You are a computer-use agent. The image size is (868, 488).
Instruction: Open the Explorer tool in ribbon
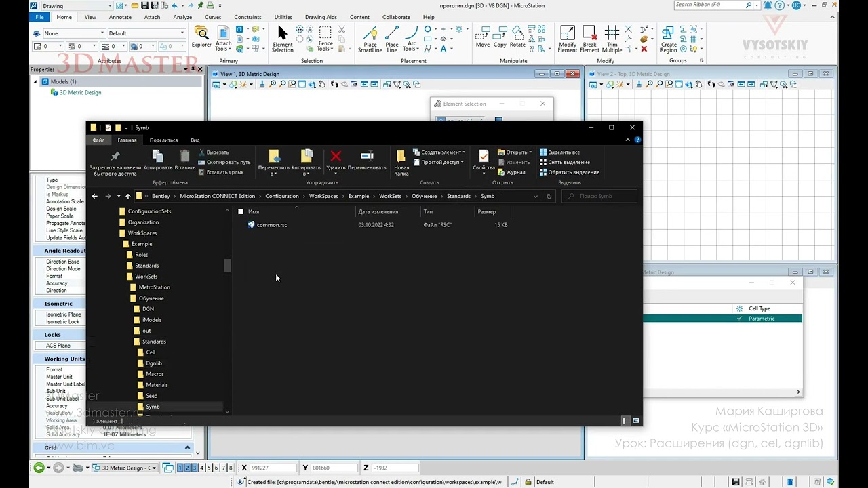201,37
